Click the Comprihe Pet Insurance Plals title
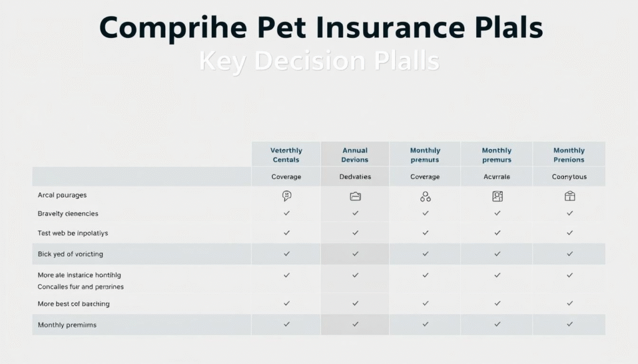Image resolution: width=638 pixels, height=364 pixels. click(321, 28)
